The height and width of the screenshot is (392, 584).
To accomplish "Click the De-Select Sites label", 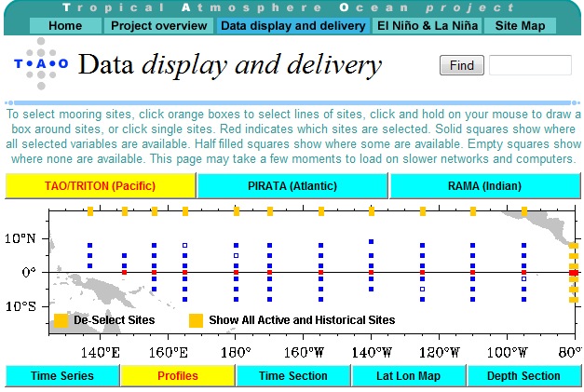I will pos(115,320).
